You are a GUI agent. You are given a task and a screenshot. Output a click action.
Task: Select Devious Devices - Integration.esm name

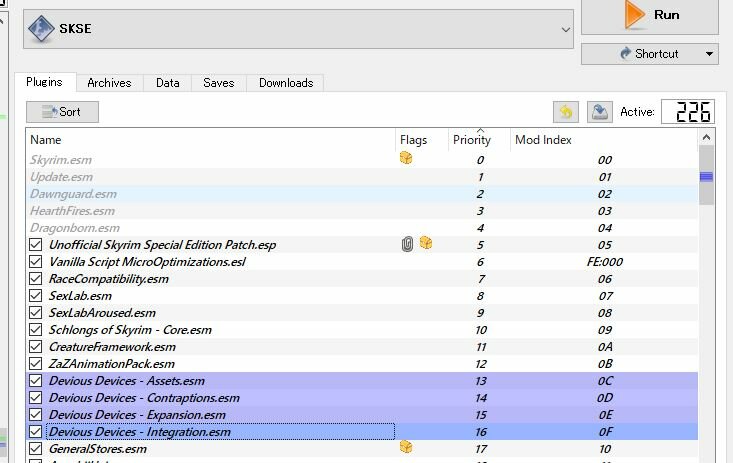[x=140, y=432]
